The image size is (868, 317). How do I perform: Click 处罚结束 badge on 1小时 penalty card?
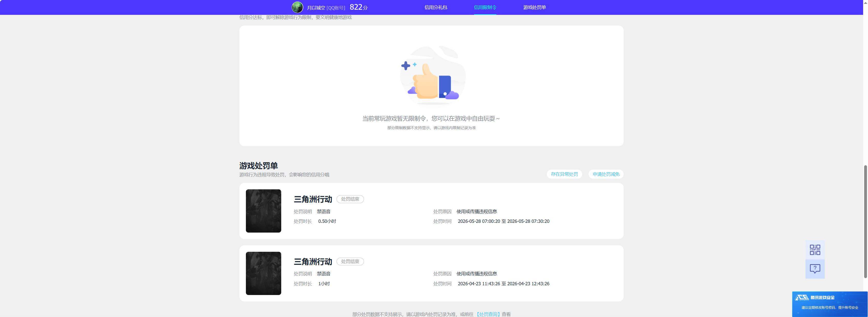click(350, 261)
